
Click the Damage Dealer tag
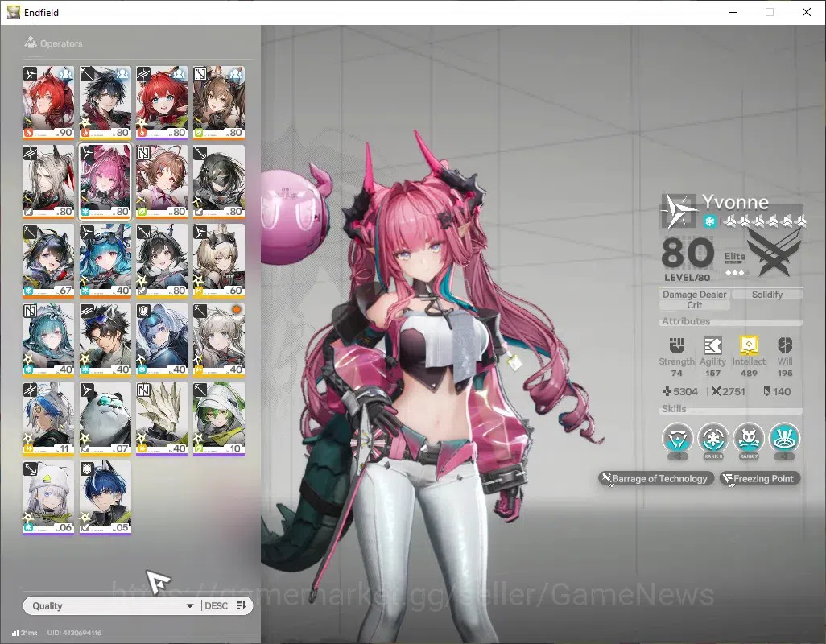(694, 295)
